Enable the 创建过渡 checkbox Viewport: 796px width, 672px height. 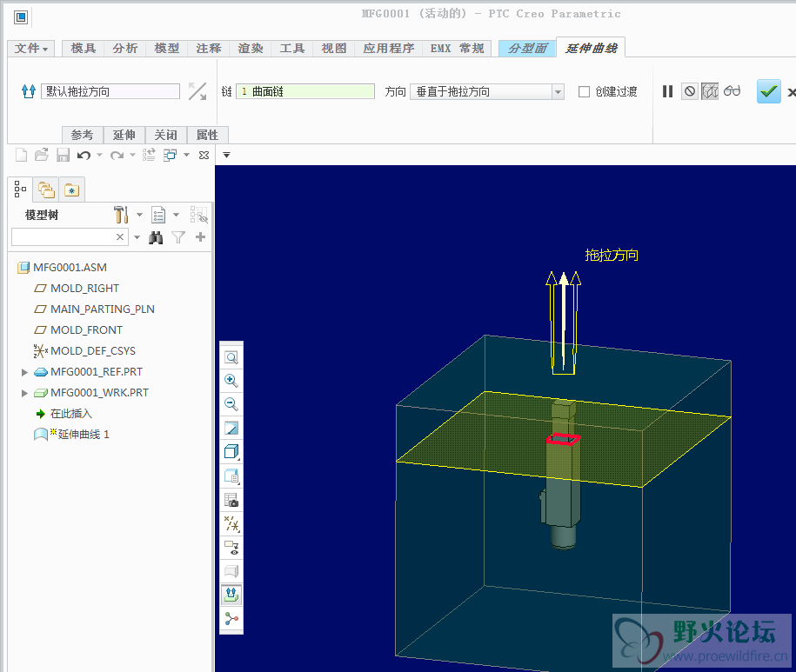[x=585, y=92]
